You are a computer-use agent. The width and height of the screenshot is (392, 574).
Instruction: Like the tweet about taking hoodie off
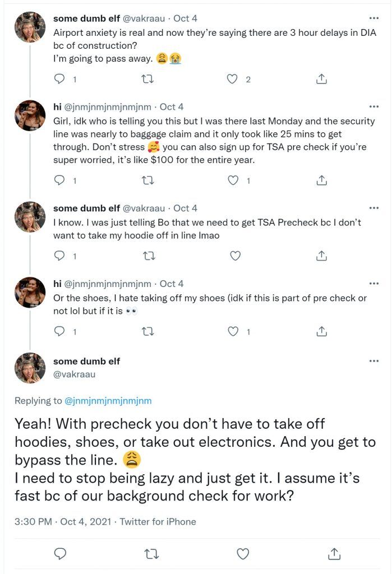click(x=235, y=256)
